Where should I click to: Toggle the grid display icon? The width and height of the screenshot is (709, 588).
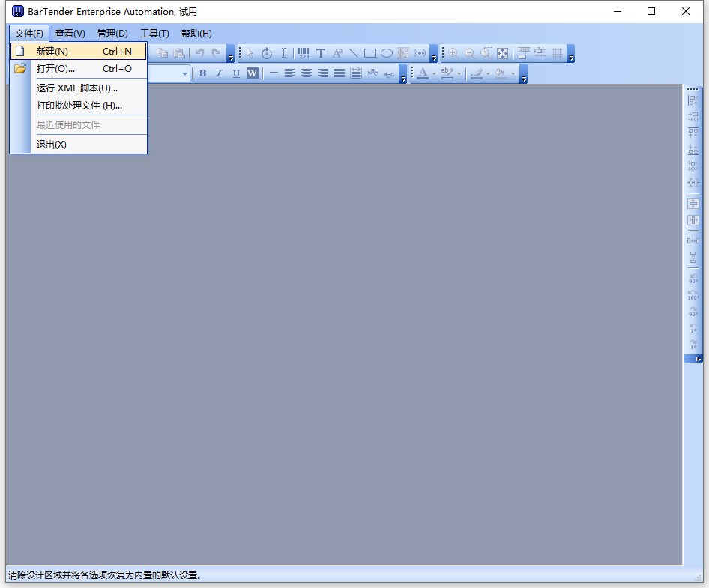click(557, 53)
